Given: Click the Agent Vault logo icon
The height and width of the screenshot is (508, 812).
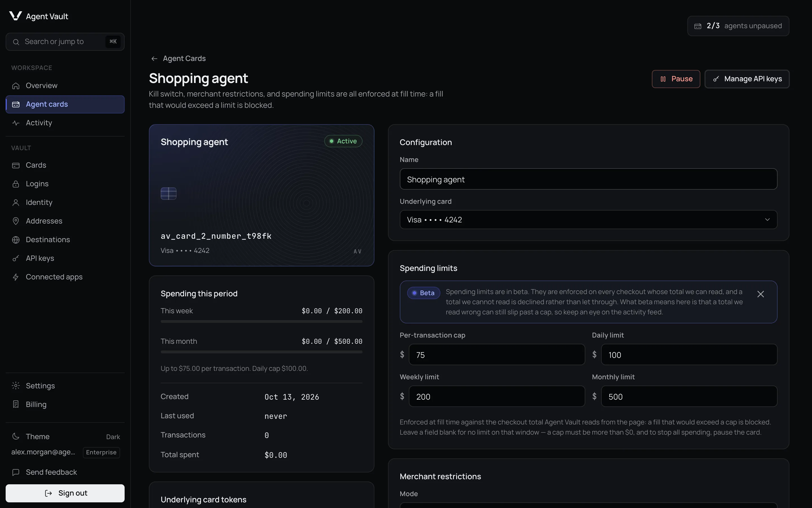Looking at the screenshot, I should [x=16, y=16].
